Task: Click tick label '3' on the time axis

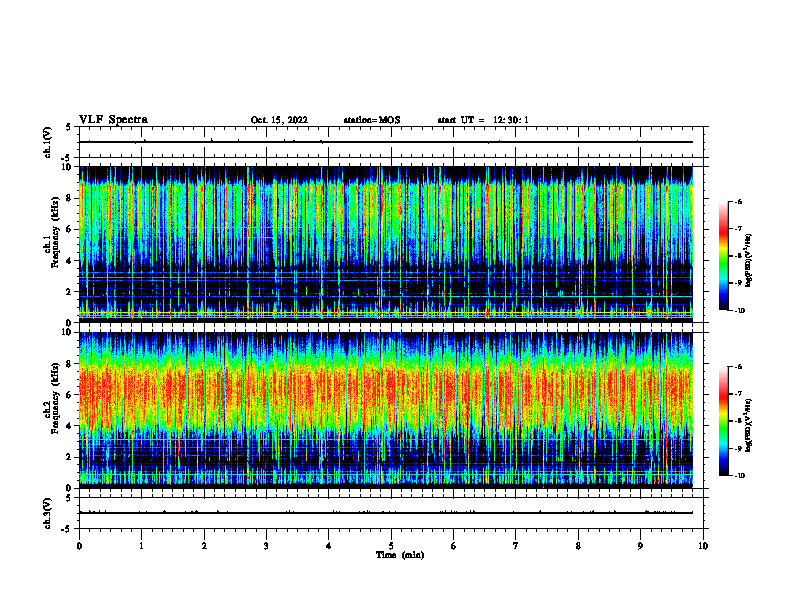Action: [266, 546]
